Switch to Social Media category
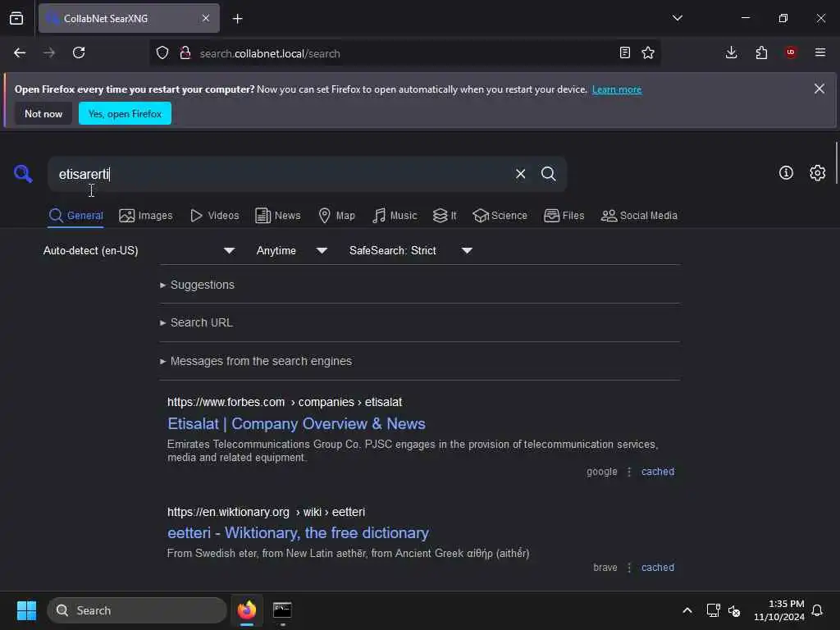 click(639, 216)
